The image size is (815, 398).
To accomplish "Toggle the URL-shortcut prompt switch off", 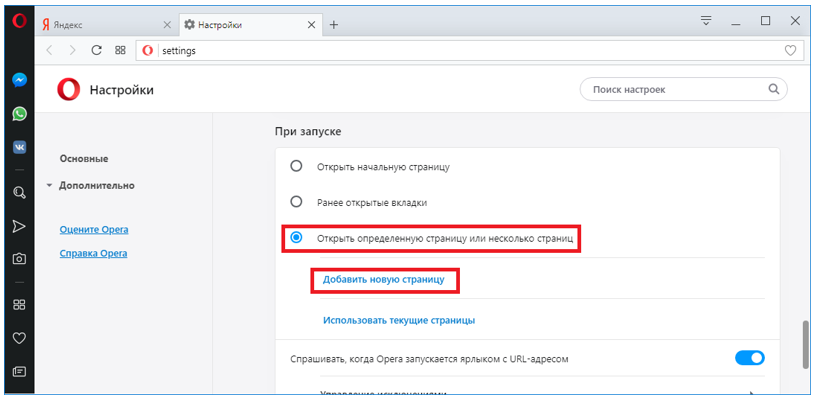I will (x=750, y=357).
